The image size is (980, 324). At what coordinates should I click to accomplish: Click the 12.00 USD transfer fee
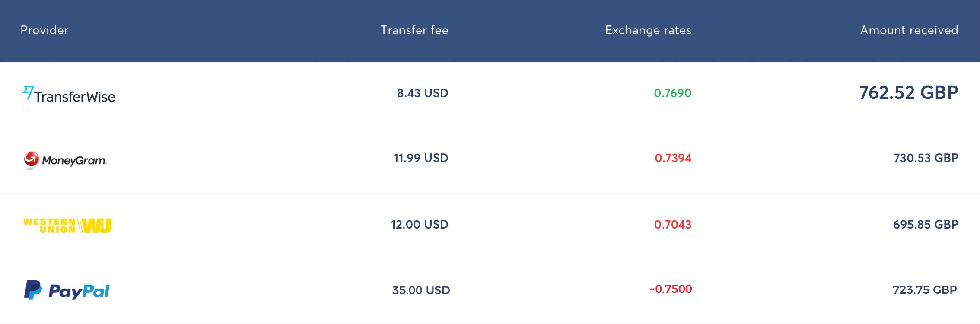point(419,225)
